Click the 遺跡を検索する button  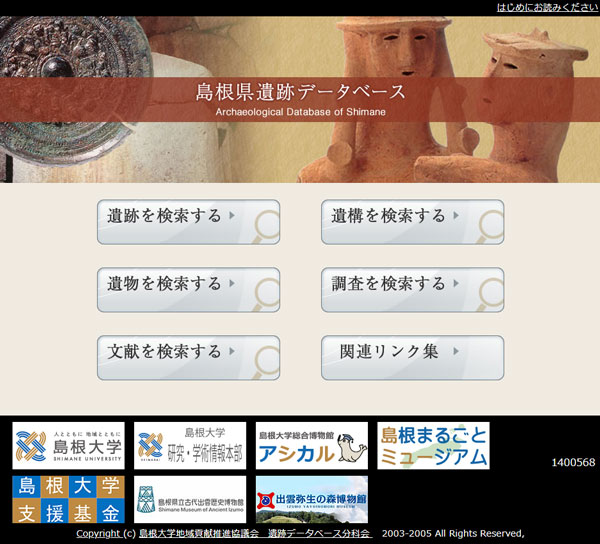[188, 222]
